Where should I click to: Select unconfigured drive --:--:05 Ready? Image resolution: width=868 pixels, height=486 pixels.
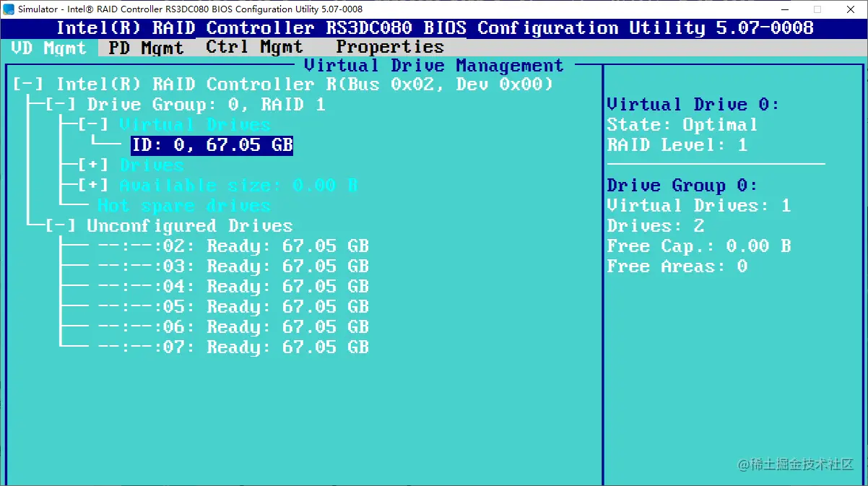[x=233, y=307]
